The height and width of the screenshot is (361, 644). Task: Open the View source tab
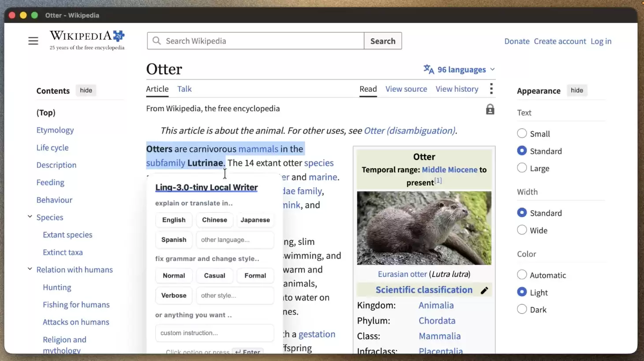point(406,89)
